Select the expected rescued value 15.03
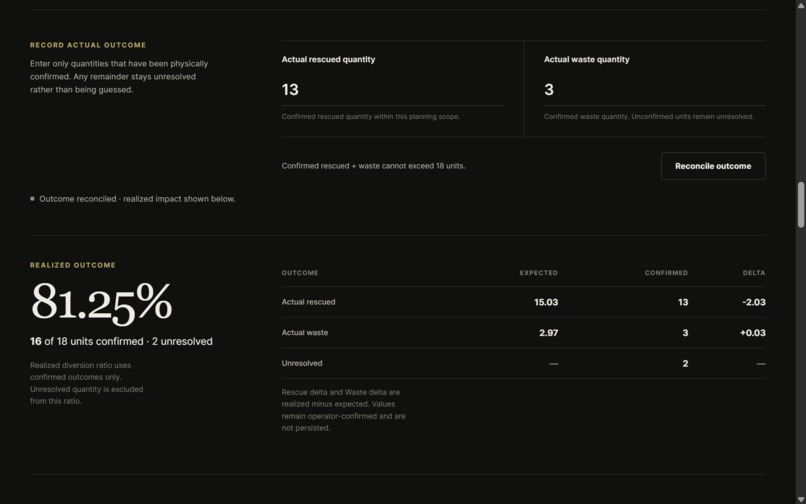Screen dimensions: 806x504 click(546, 302)
